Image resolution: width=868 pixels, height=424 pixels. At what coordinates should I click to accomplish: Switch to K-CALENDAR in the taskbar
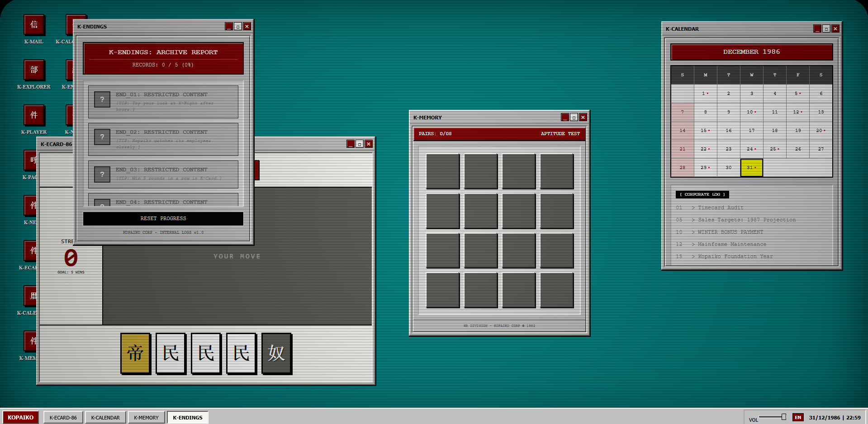(x=105, y=417)
